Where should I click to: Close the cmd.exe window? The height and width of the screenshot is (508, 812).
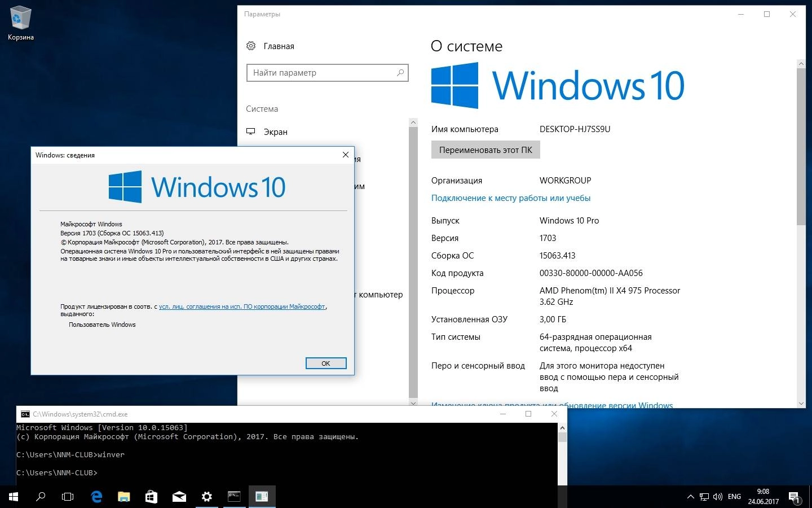tap(554, 414)
